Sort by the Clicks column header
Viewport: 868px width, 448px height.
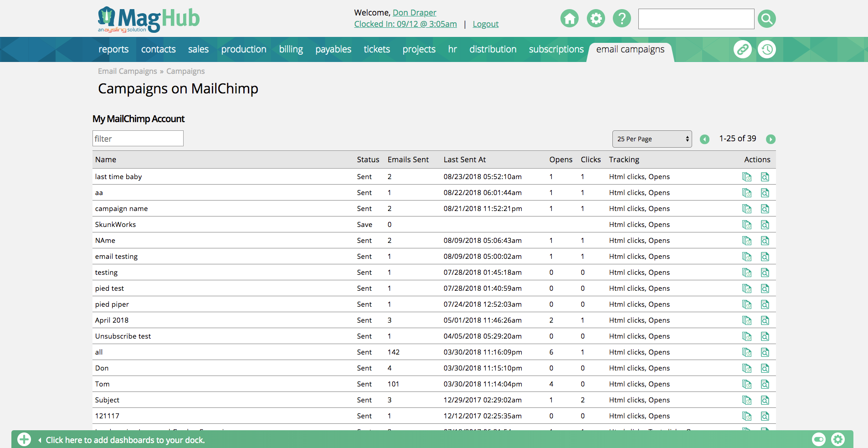coord(591,160)
